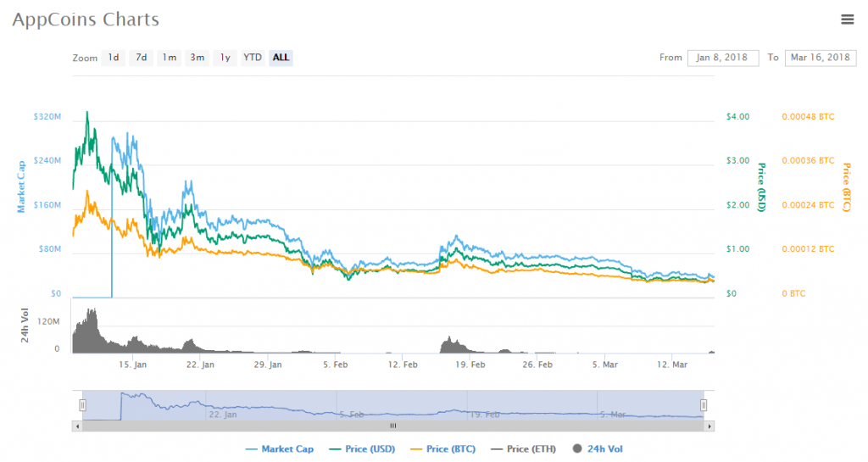The height and width of the screenshot is (462, 868).
Task: Click the 29. Jan date label
Action: click(268, 365)
